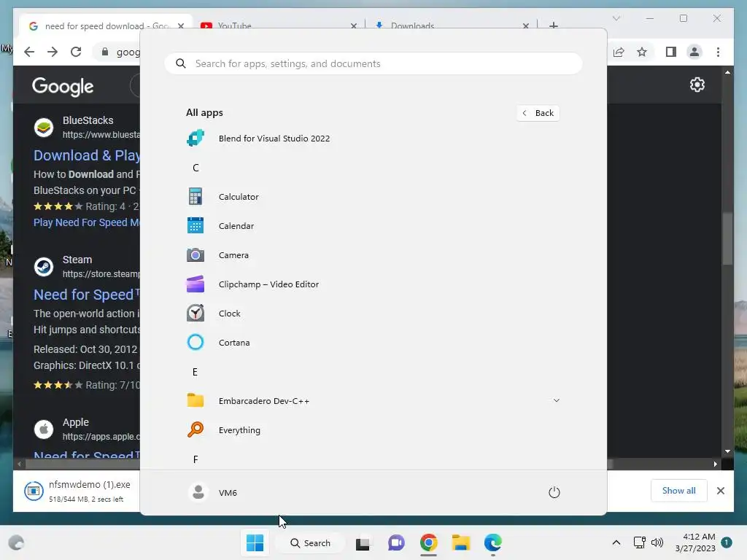Open the Chrome profile avatar
The width and height of the screenshot is (747, 560).
[694, 52]
